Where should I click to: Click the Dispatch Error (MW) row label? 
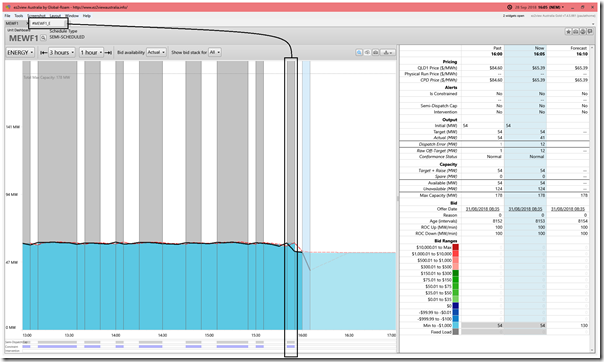(x=438, y=144)
